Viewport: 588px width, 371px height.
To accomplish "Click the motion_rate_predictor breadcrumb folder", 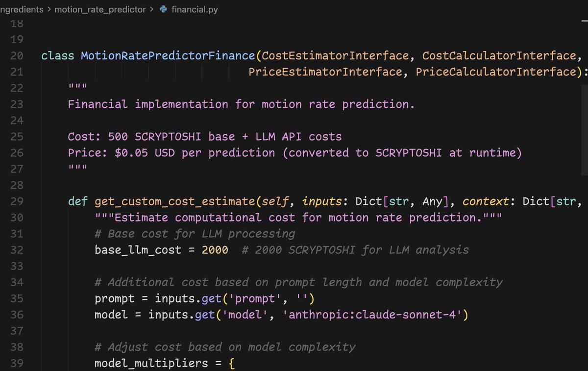I will pos(100,9).
